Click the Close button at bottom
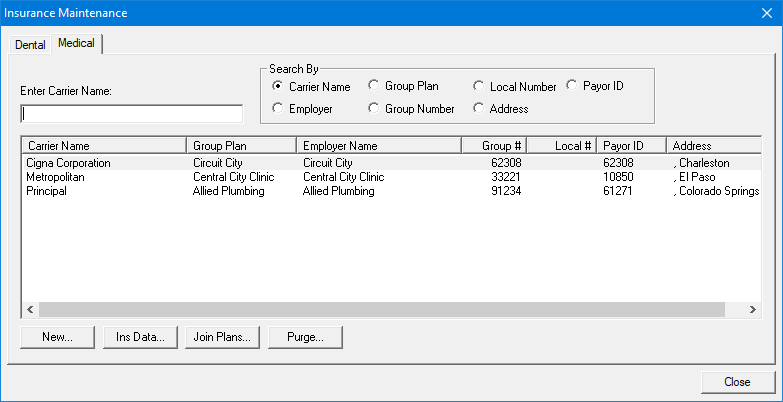This screenshot has height=402, width=783. point(737,382)
